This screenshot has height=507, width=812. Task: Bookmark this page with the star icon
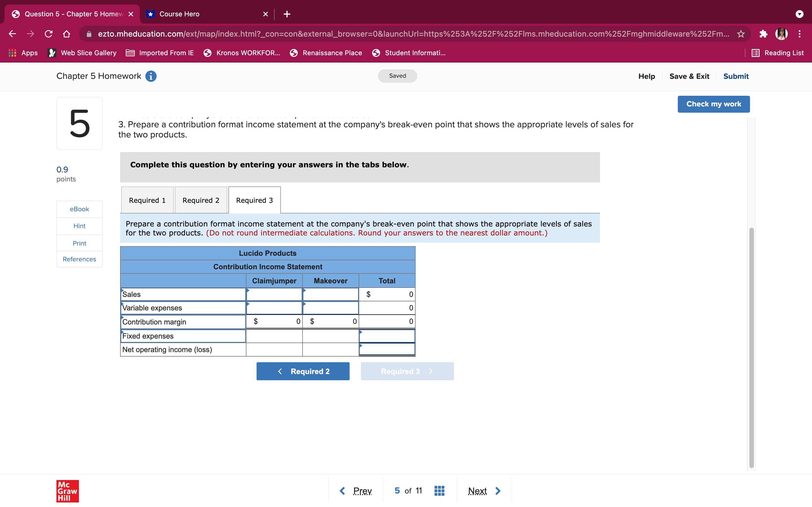(x=741, y=34)
